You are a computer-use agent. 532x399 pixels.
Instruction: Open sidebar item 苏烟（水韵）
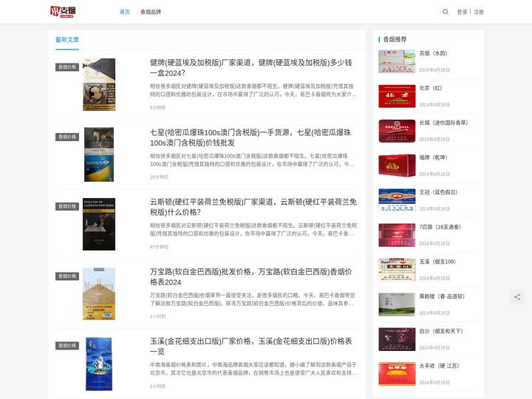433,53
